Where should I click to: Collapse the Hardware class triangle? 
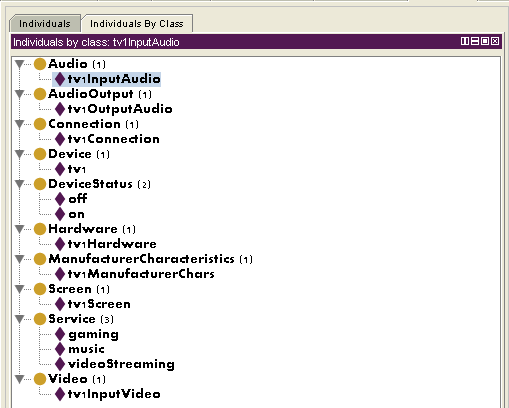click(20, 229)
